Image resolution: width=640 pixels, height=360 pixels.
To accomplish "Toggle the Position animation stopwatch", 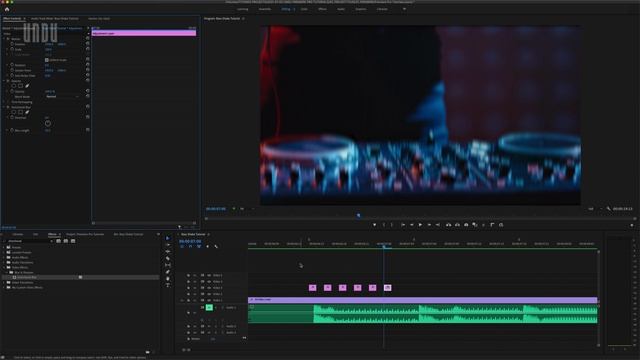I will [x=12, y=44].
